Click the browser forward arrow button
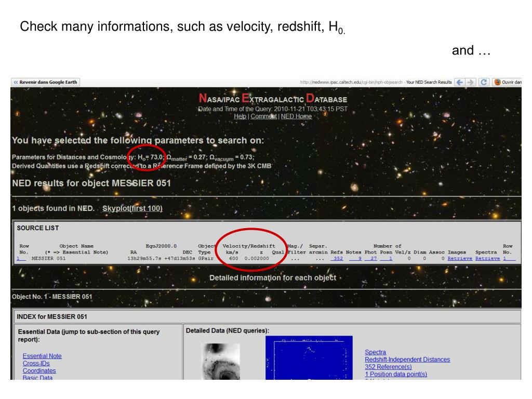 pos(470,82)
